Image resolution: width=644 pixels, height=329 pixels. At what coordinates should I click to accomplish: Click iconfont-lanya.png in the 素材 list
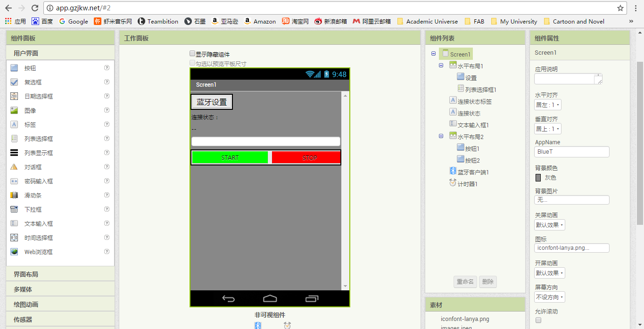pos(465,319)
